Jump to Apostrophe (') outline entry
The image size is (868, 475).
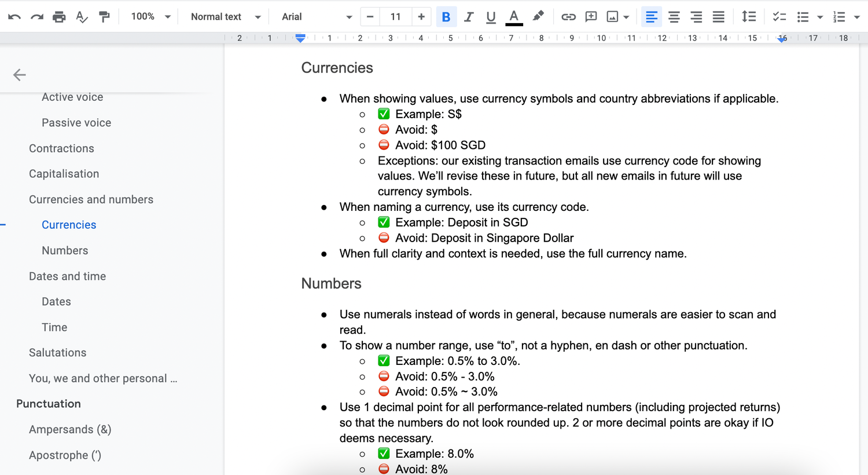point(65,455)
